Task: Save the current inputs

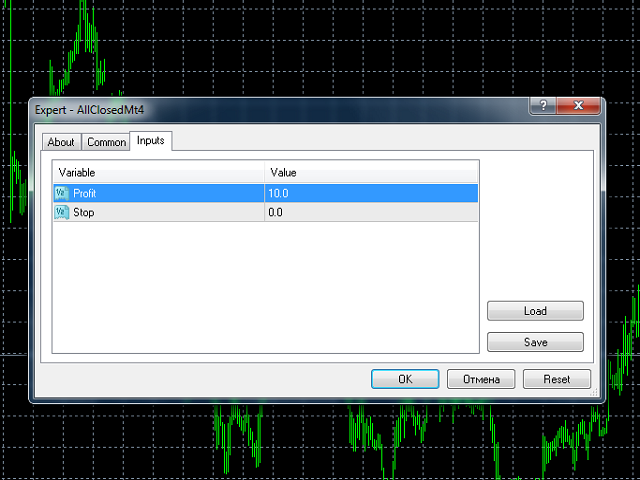Action: [535, 342]
